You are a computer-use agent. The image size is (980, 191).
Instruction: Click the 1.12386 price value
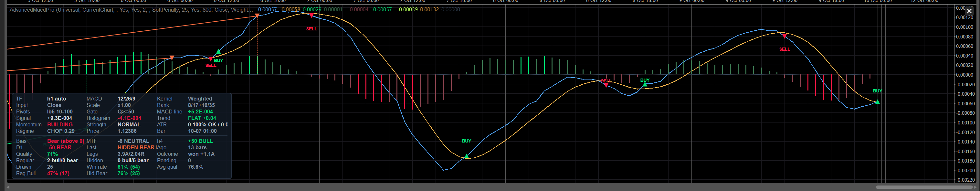(127, 131)
